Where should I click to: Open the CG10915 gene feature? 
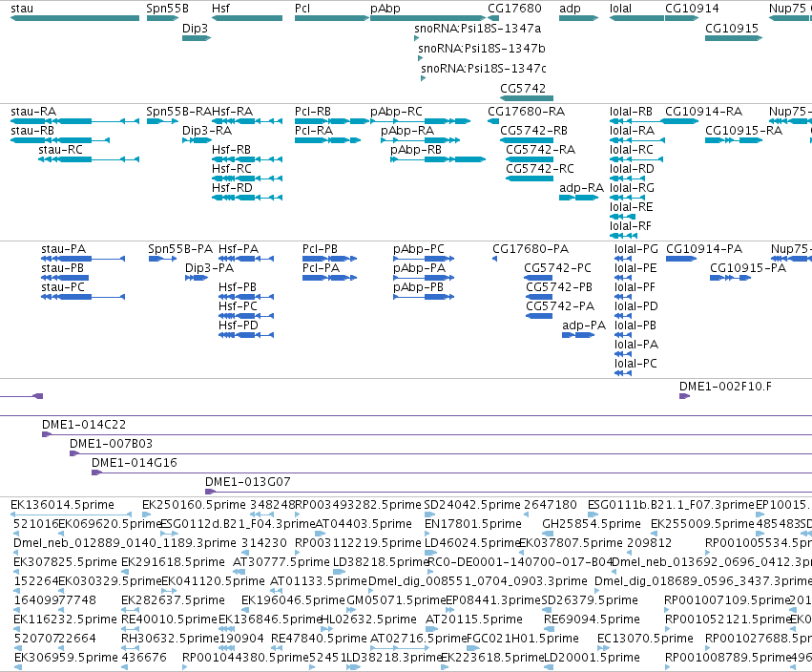pyautogui.click(x=734, y=38)
